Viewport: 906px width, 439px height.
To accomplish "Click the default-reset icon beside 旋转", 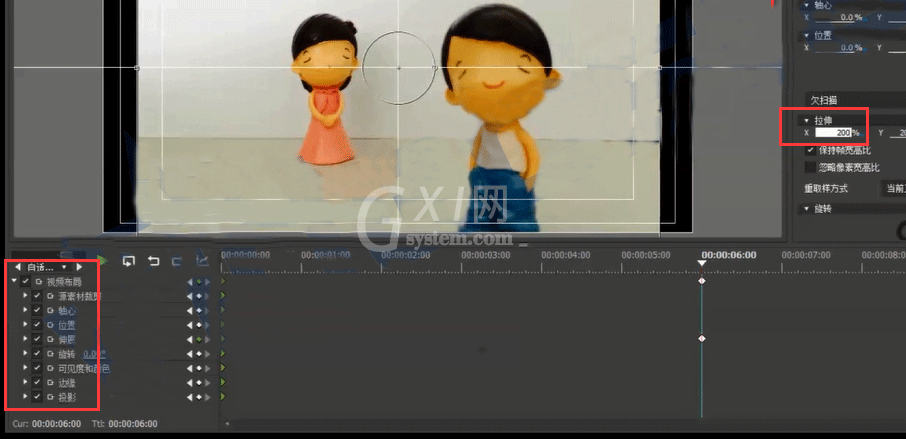I will tap(50, 354).
